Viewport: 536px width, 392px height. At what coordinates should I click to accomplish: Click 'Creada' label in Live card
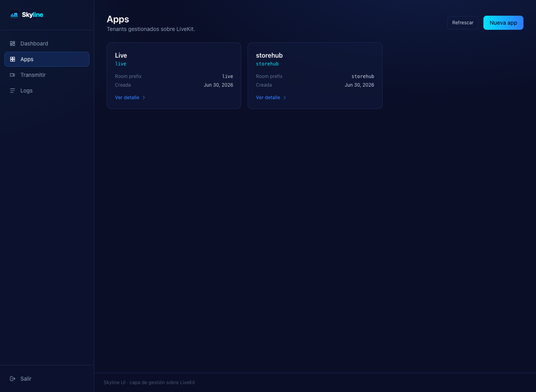click(123, 85)
